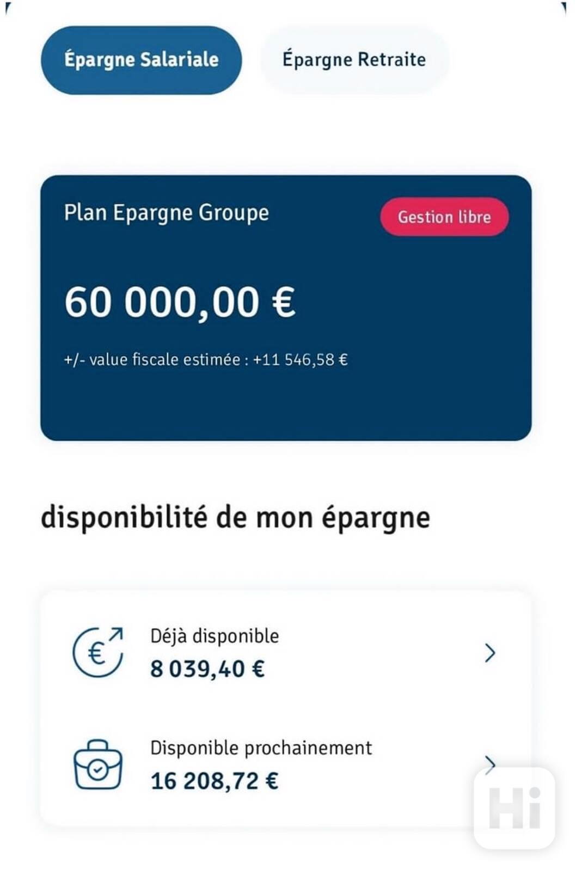The width and height of the screenshot is (588, 882).
Task: Open the Plan Epargne Groupe title
Action: (167, 213)
